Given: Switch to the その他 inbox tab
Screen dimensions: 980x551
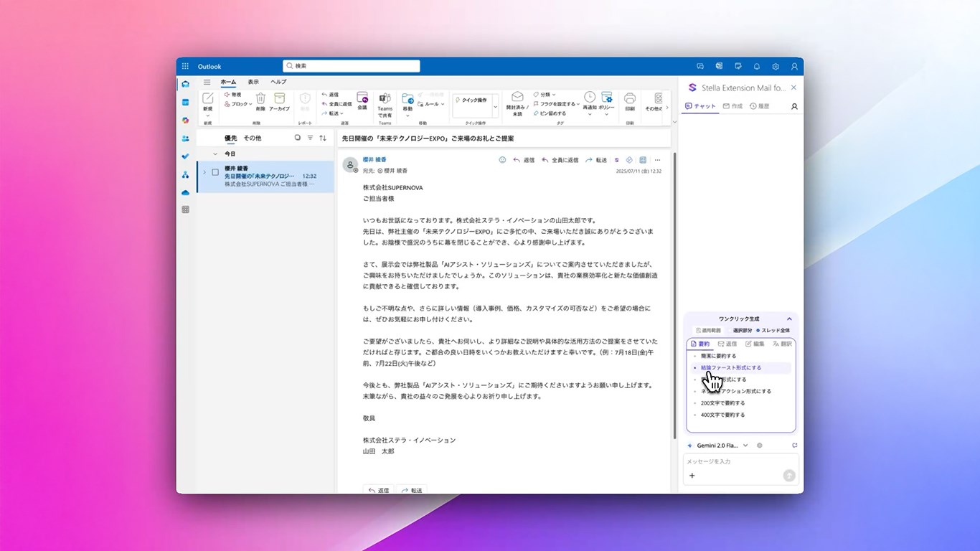Looking at the screenshot, I should [x=253, y=138].
